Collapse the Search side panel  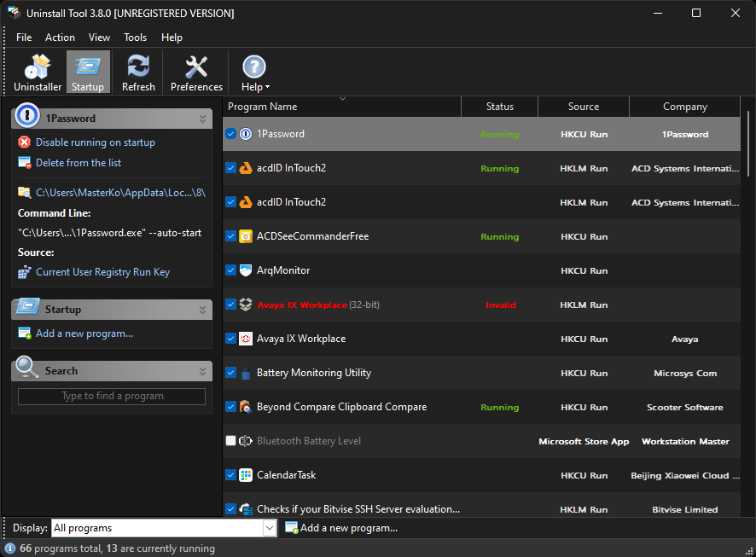click(202, 371)
